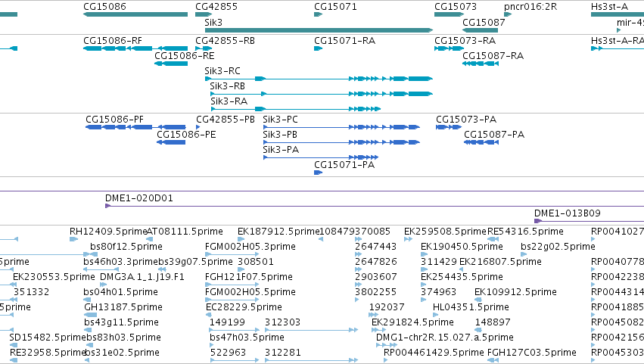
Task: Open transcript CG15086-RF
Action: (113, 41)
